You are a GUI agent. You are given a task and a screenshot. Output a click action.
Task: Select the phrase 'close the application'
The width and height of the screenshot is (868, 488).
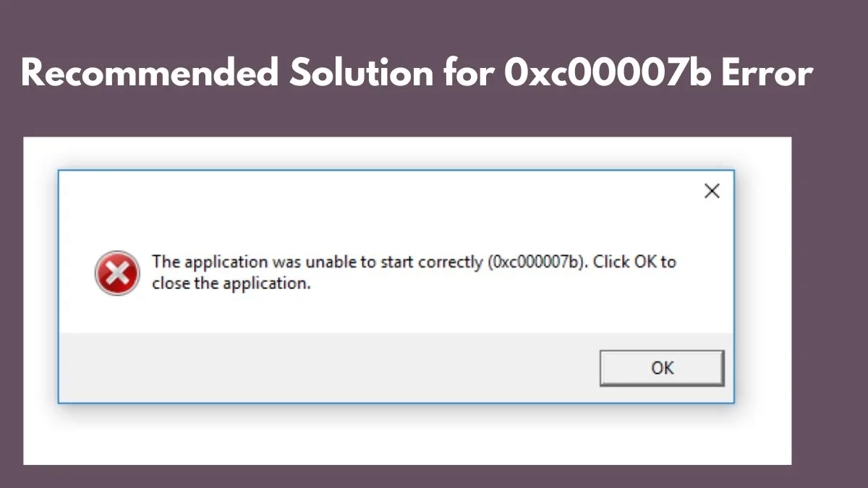(231, 283)
